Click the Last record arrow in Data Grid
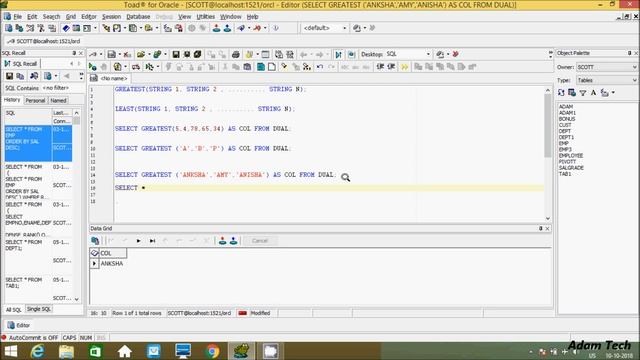The height and width of the screenshot is (360, 640). 152,241
